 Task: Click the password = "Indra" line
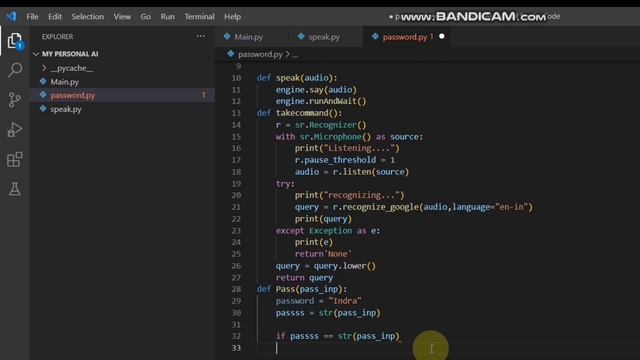pos(318,301)
